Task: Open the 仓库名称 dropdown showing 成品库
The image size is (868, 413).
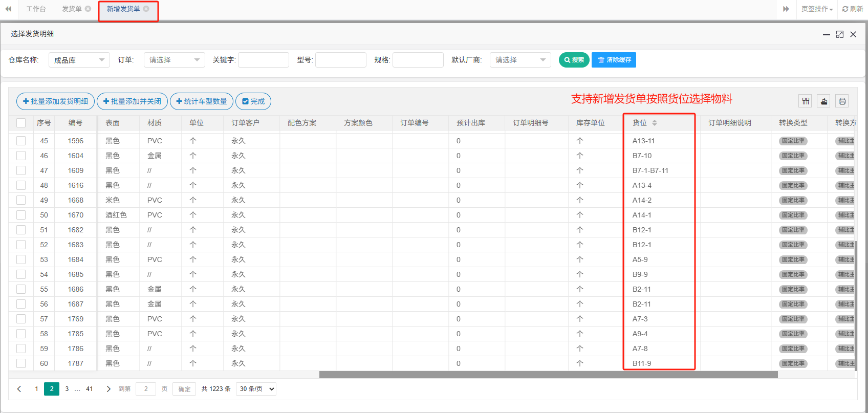Action: click(79, 60)
